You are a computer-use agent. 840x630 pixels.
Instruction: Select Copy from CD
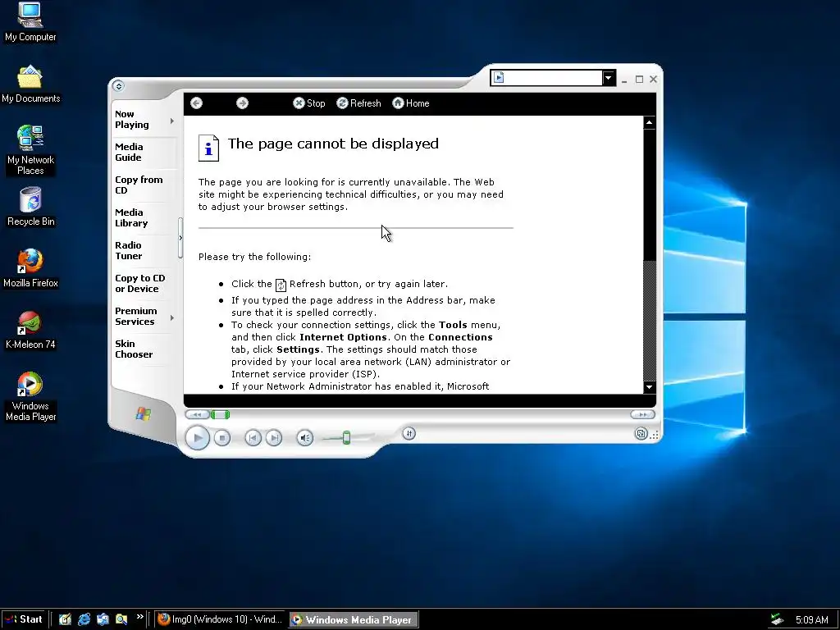point(139,185)
